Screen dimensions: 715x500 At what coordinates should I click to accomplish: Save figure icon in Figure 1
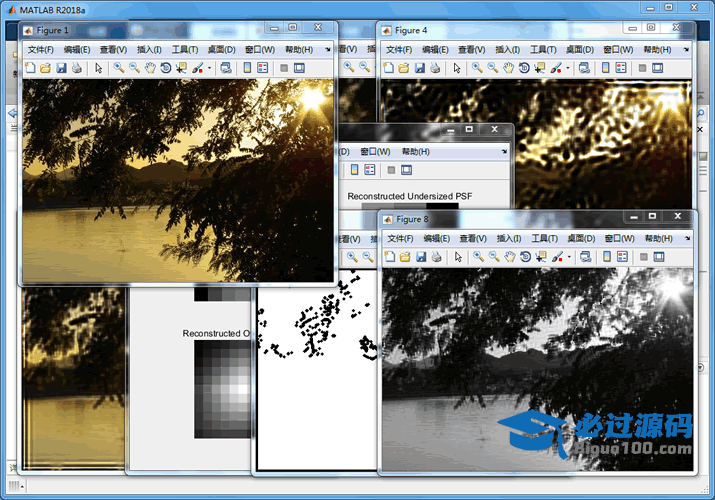tap(61, 68)
